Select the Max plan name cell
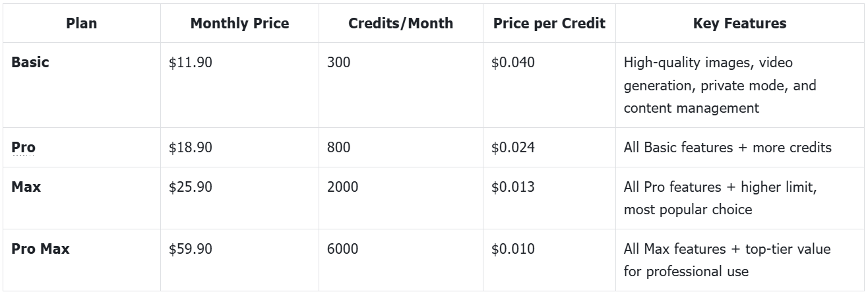Viewport: 868px width, 294px height. [x=26, y=187]
